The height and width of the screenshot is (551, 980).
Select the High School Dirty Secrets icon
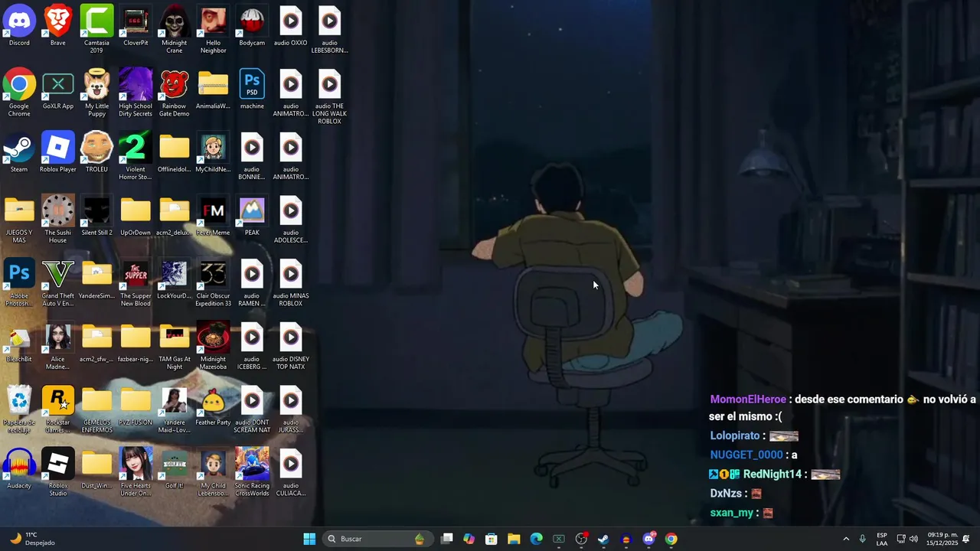136,93
